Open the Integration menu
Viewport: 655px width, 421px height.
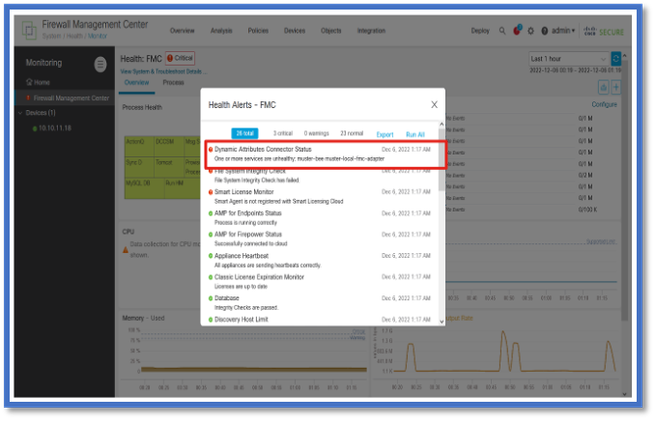pos(371,31)
